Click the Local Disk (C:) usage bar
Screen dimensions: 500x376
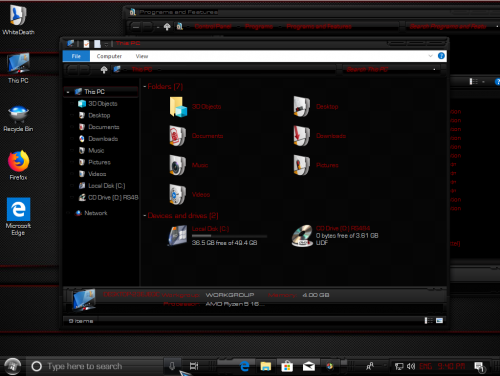pos(229,236)
